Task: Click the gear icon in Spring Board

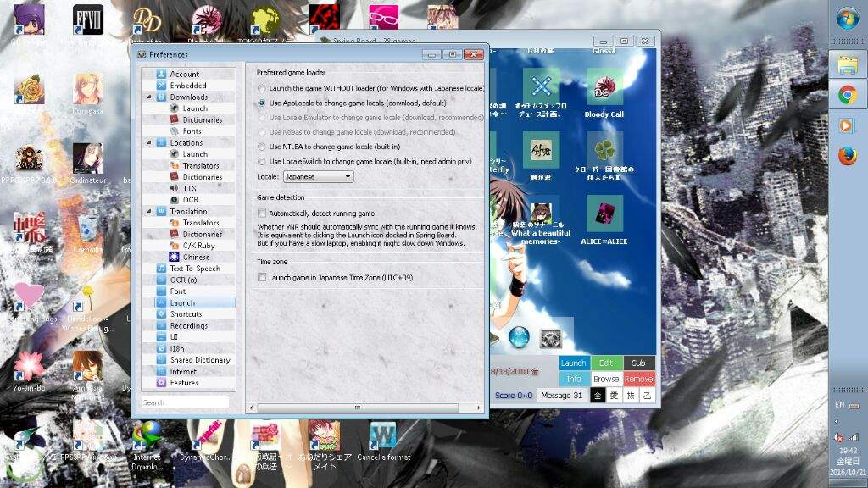Action: point(550,339)
